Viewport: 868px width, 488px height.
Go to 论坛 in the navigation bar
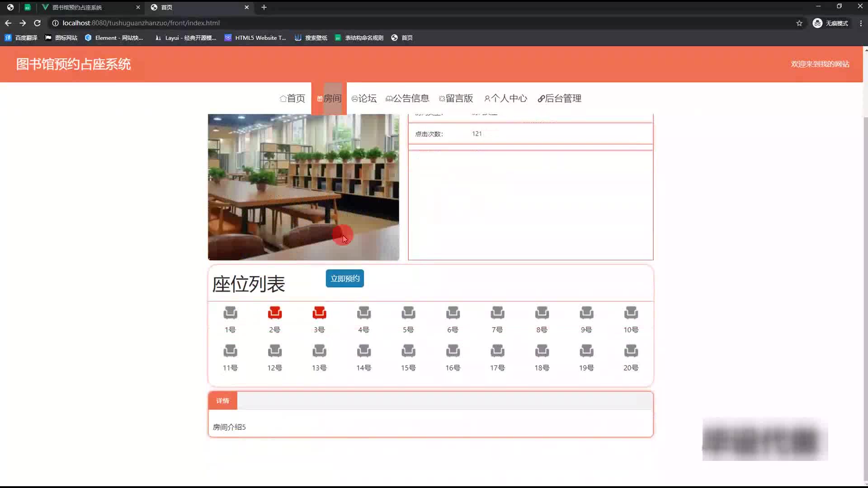click(364, 99)
